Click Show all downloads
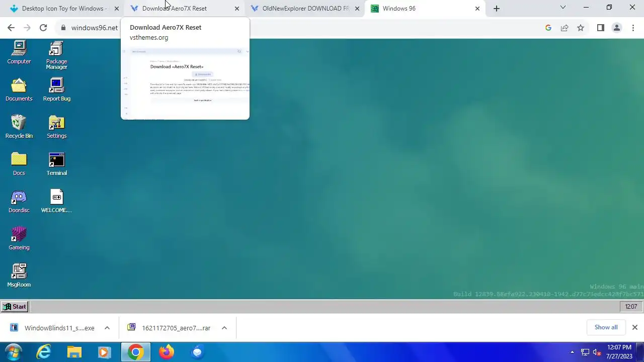Image resolution: width=644 pixels, height=362 pixels. pos(606,327)
